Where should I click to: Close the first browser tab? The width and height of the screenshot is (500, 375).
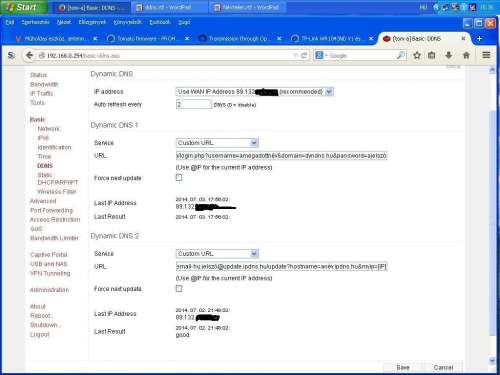point(95,39)
